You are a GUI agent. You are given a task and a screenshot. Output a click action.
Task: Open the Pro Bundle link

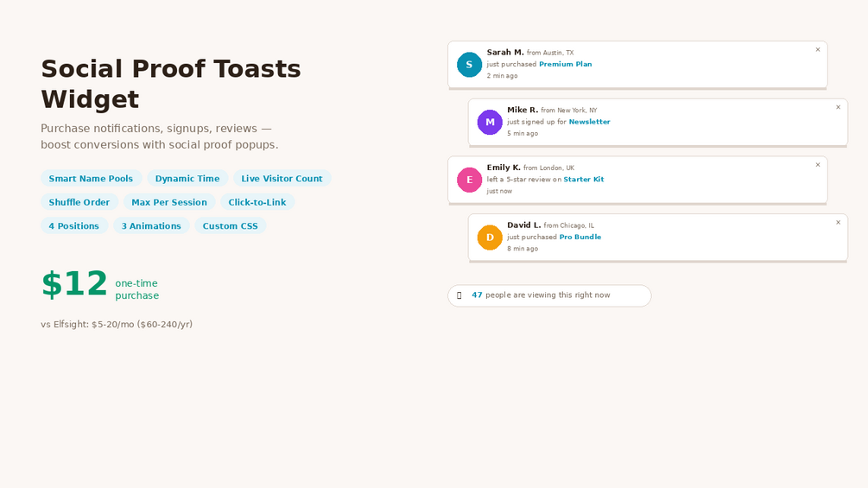[580, 238]
